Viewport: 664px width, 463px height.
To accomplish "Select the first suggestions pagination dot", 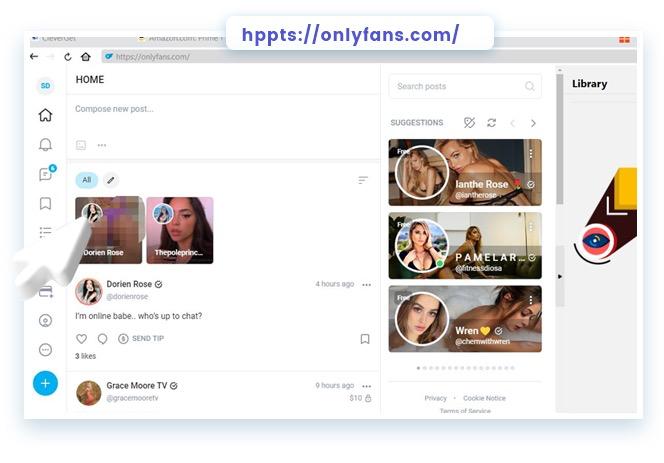I will [418, 368].
